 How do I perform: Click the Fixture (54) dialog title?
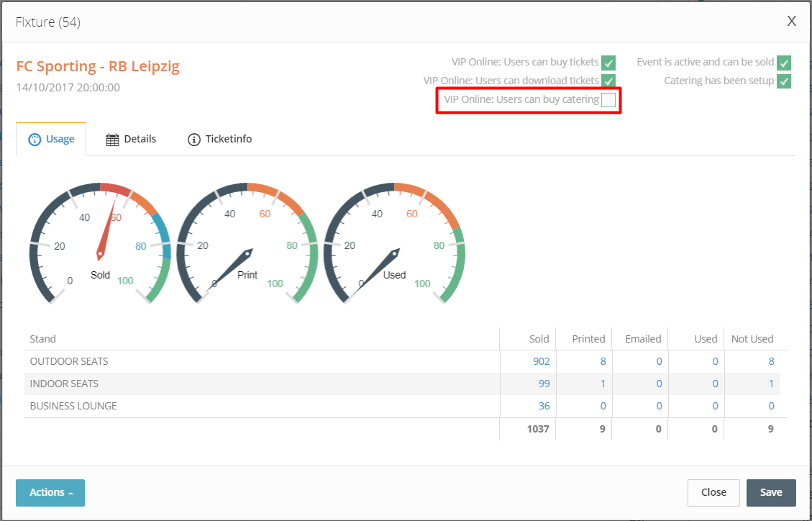(47, 22)
